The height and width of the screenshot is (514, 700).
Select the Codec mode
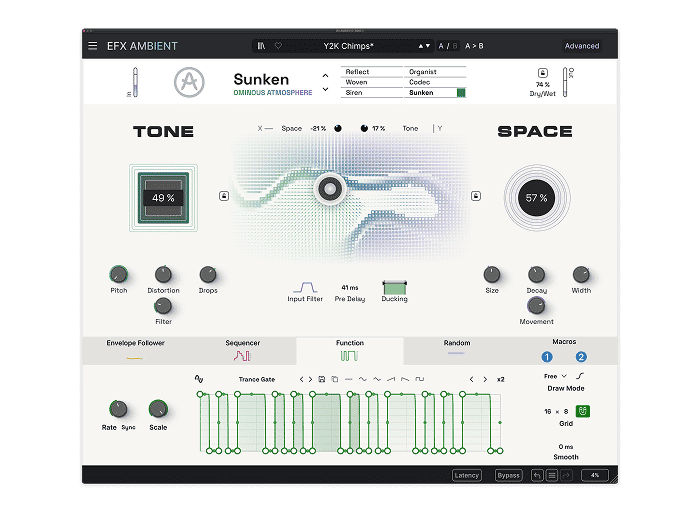435,82
